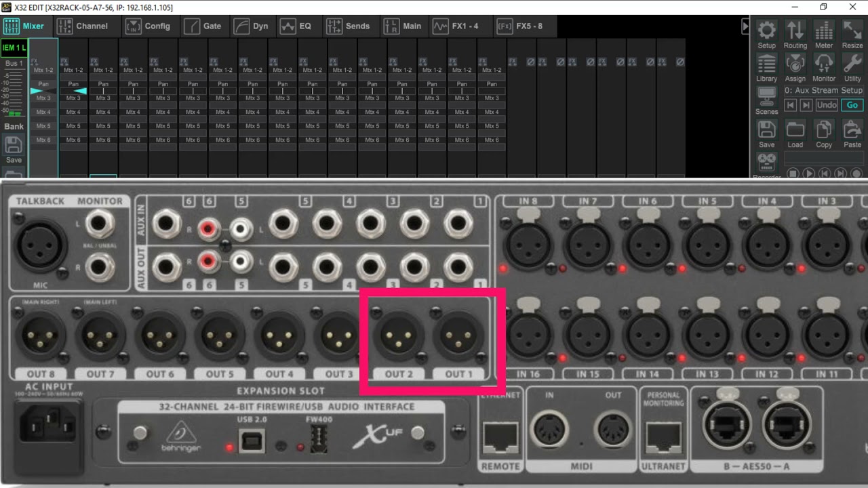Screen dimensions: 868x488
Task: Click the Undo scene button
Action: click(827, 105)
